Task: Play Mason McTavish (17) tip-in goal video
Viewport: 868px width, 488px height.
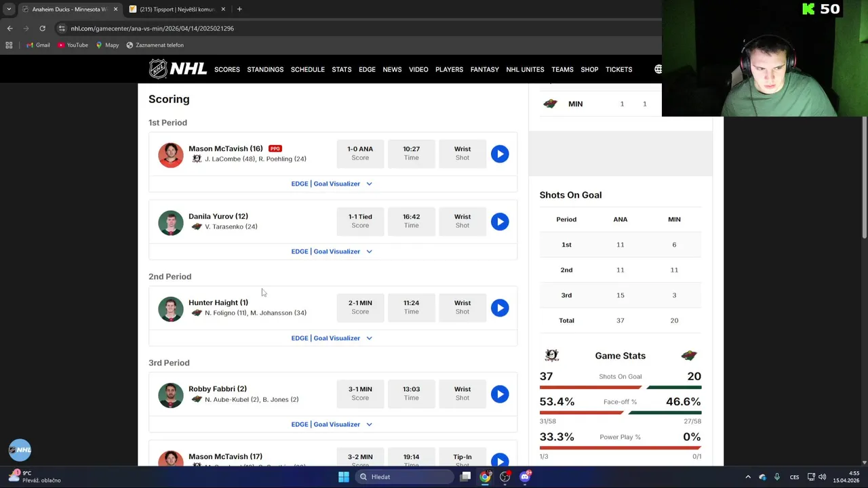Action: (500, 460)
